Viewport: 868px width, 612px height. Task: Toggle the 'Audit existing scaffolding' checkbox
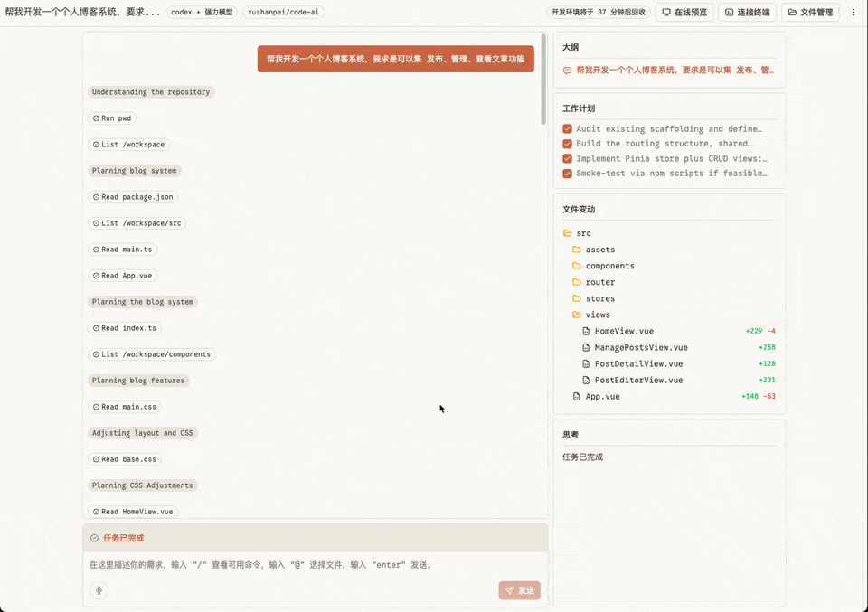(x=568, y=129)
